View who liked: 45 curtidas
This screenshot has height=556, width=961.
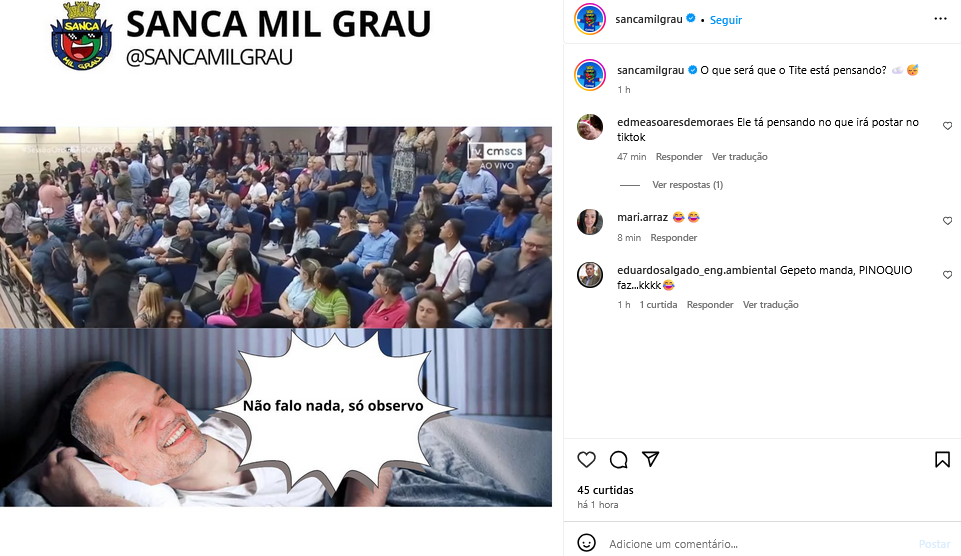[606, 490]
